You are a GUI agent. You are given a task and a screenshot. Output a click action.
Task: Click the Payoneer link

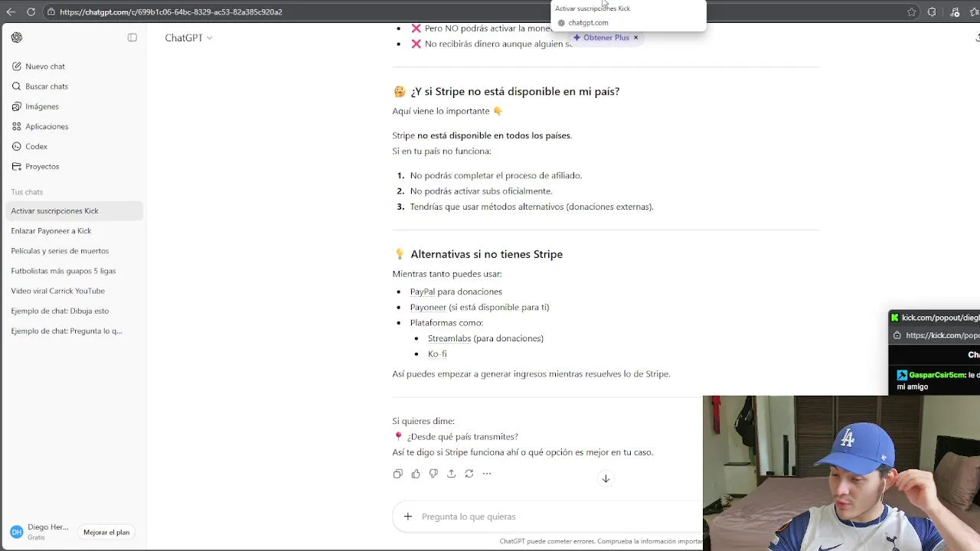[428, 307]
